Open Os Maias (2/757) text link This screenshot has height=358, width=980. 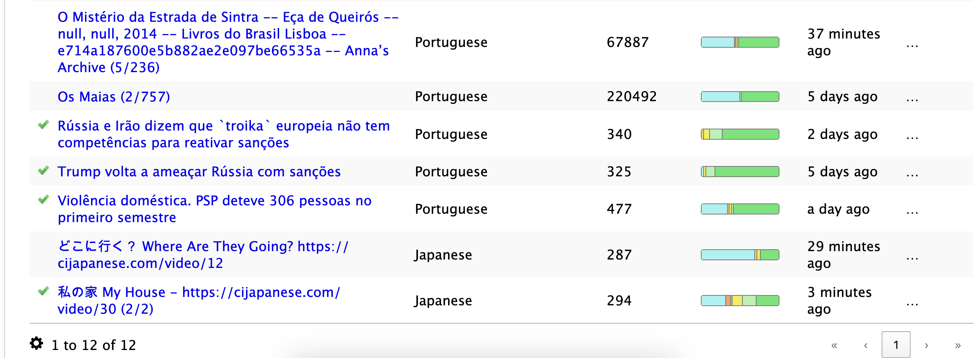[114, 97]
